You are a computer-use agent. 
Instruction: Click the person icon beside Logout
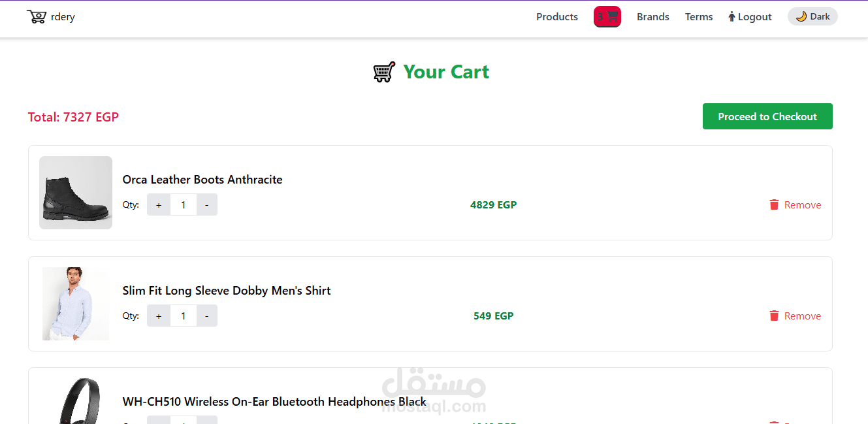731,17
